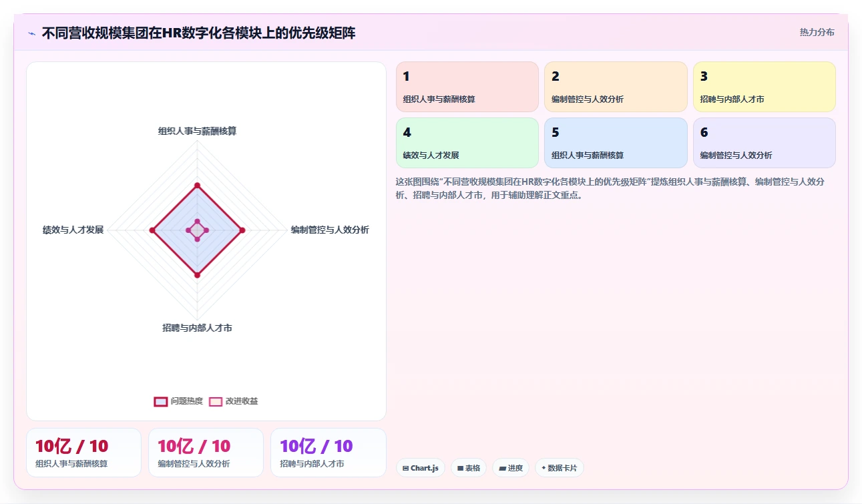Screen dimensions: 862x504
Task: Click the lightning icon beside the title
Action: click(32, 33)
